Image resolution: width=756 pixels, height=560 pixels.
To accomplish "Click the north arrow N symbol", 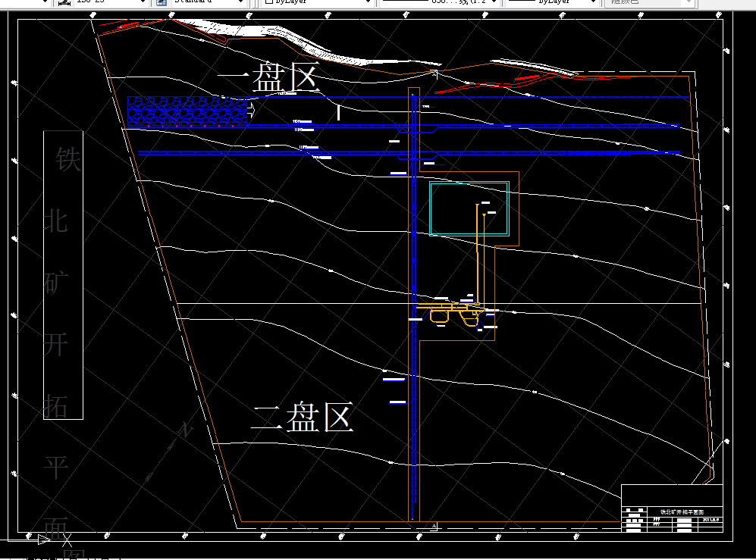I will click(x=185, y=430).
